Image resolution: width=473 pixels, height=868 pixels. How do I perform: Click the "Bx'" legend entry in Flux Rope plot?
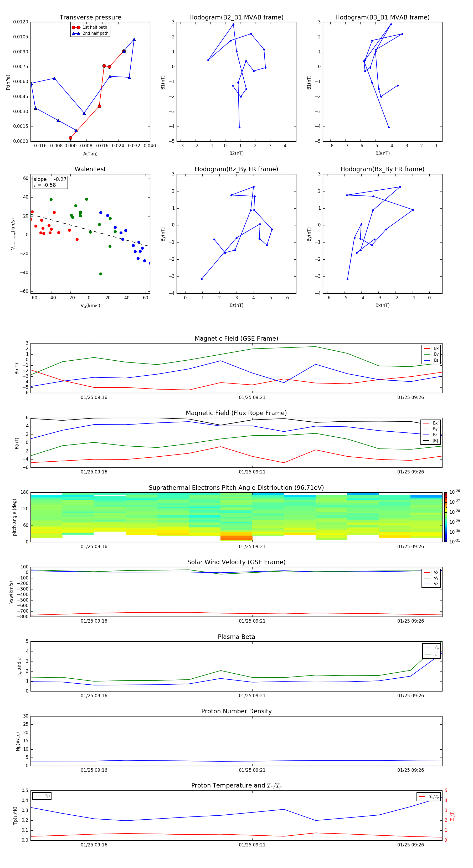(431, 423)
